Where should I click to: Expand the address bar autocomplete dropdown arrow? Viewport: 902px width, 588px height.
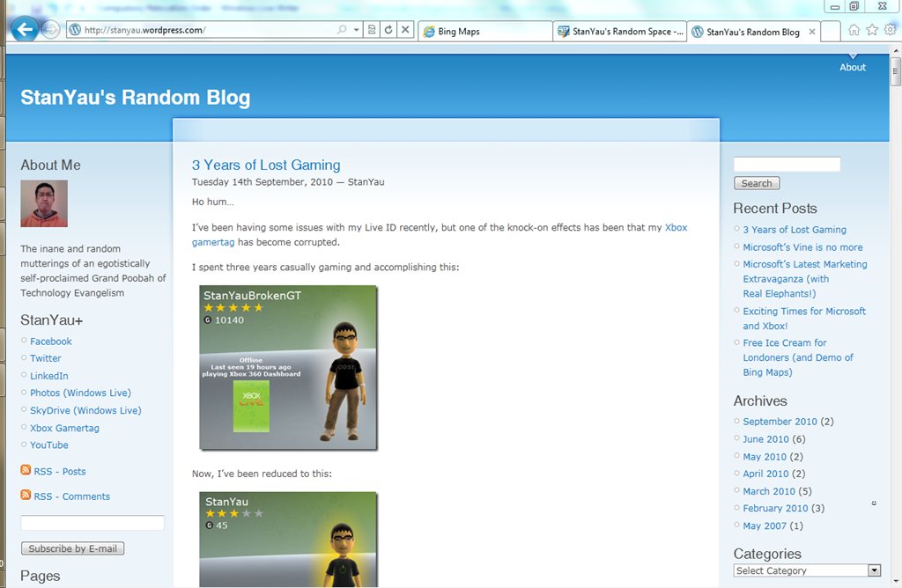357,30
